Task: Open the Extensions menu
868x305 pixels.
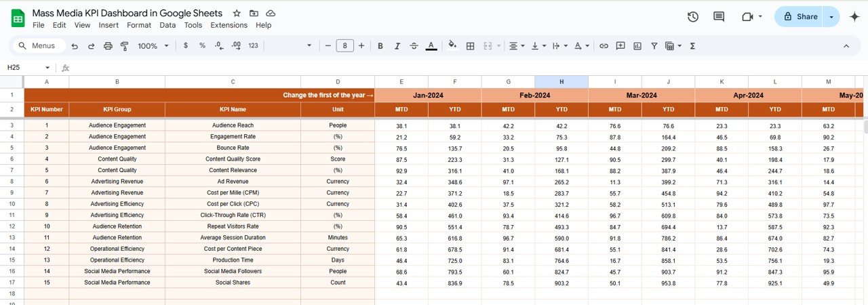Action: pyautogui.click(x=229, y=25)
